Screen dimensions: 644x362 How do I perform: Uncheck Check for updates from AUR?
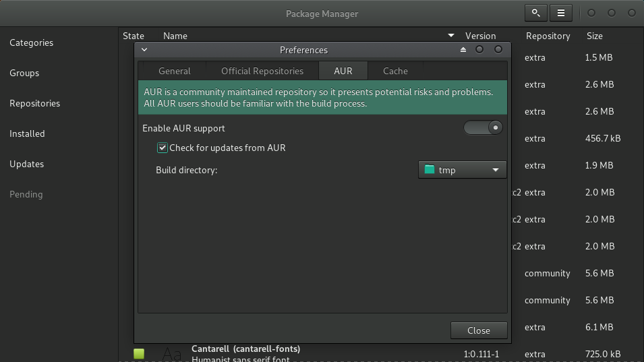pyautogui.click(x=163, y=148)
